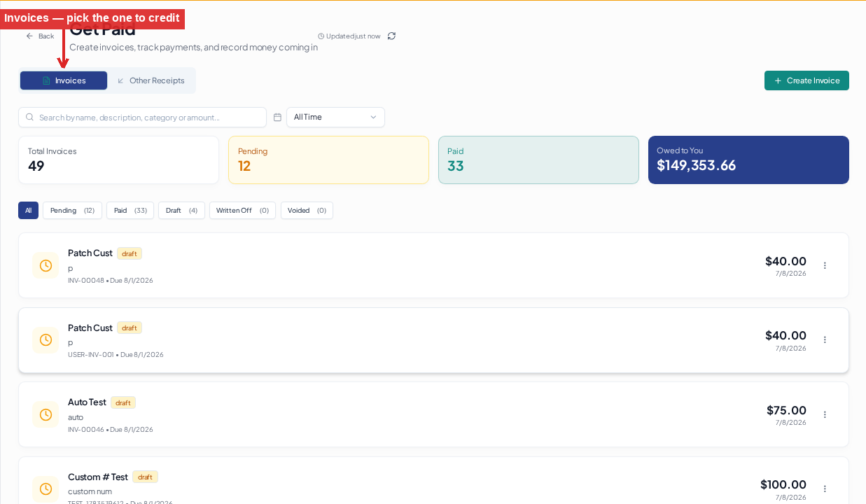Filter invoices by Written Off (0)
Image resolution: width=866 pixels, height=504 pixels.
[242, 210]
